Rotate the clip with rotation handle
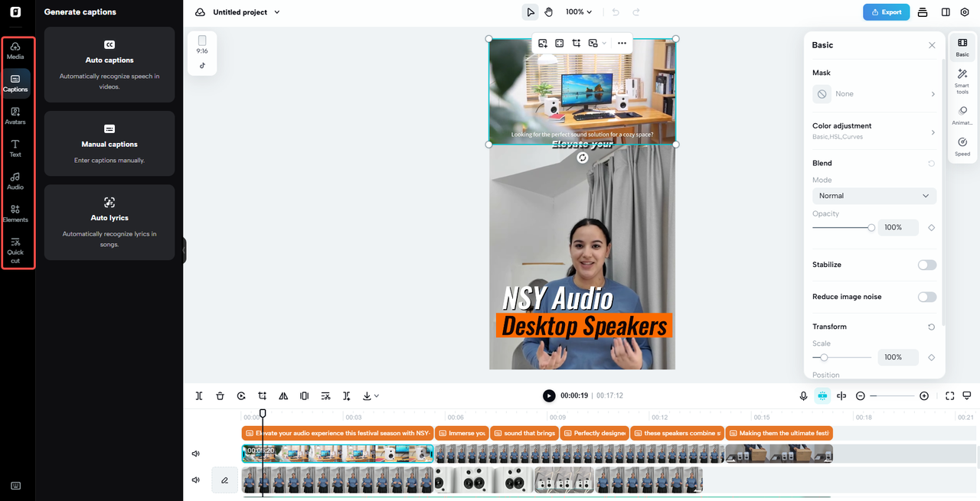 [583, 157]
